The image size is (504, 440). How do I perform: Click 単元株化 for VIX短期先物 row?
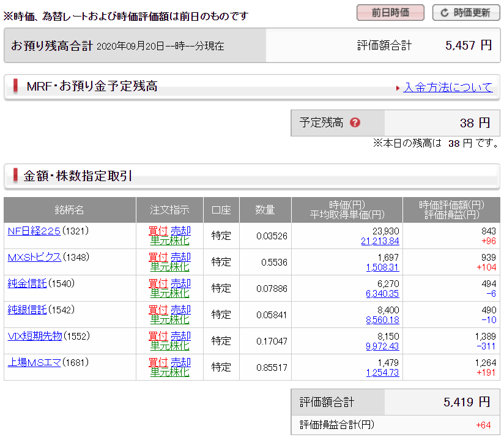169,346
